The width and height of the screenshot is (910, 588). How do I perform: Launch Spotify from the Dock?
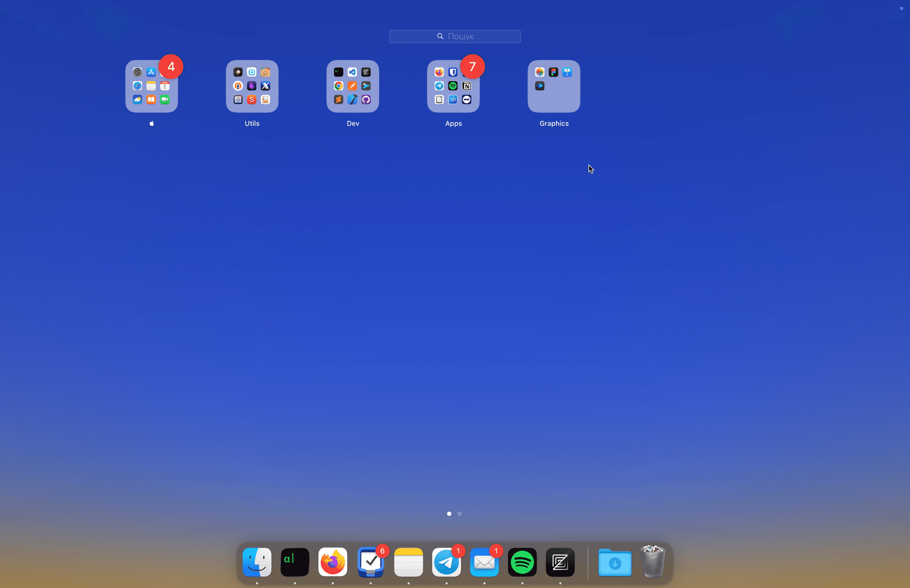(x=522, y=562)
